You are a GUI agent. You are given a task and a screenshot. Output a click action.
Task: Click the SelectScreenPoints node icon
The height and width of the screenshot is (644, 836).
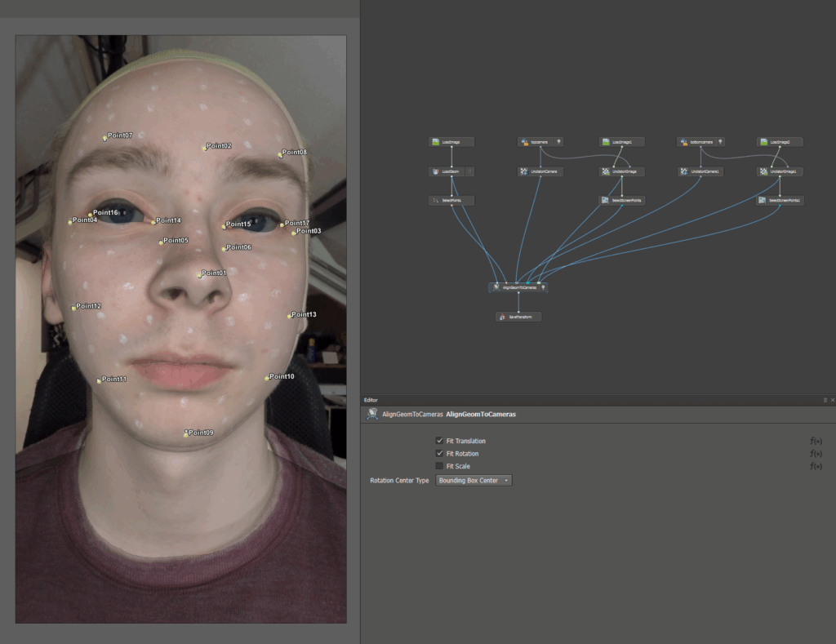click(x=605, y=200)
